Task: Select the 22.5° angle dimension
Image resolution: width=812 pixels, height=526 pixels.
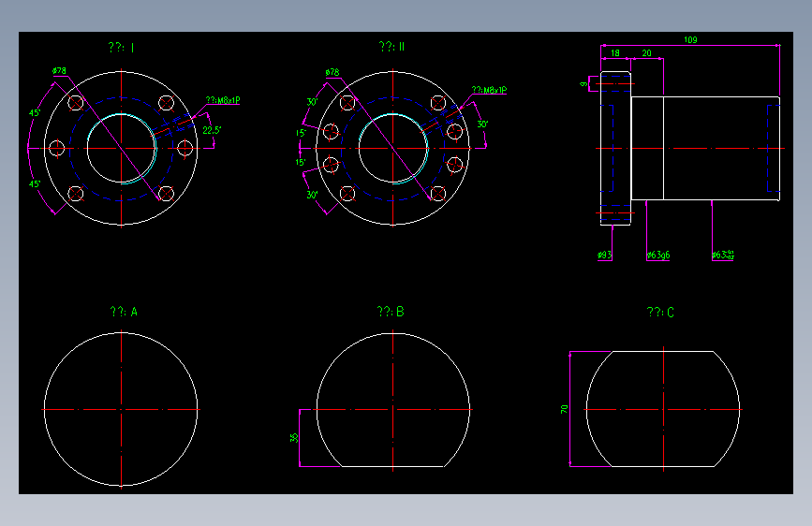Action: point(212,130)
